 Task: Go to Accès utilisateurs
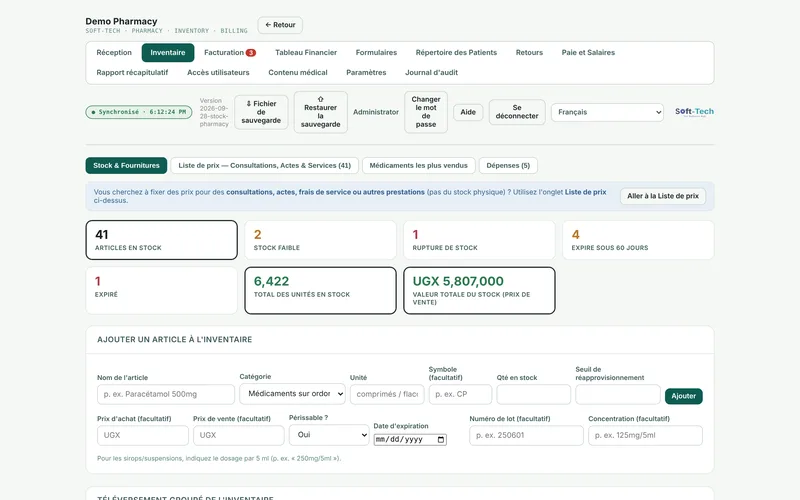tap(218, 72)
